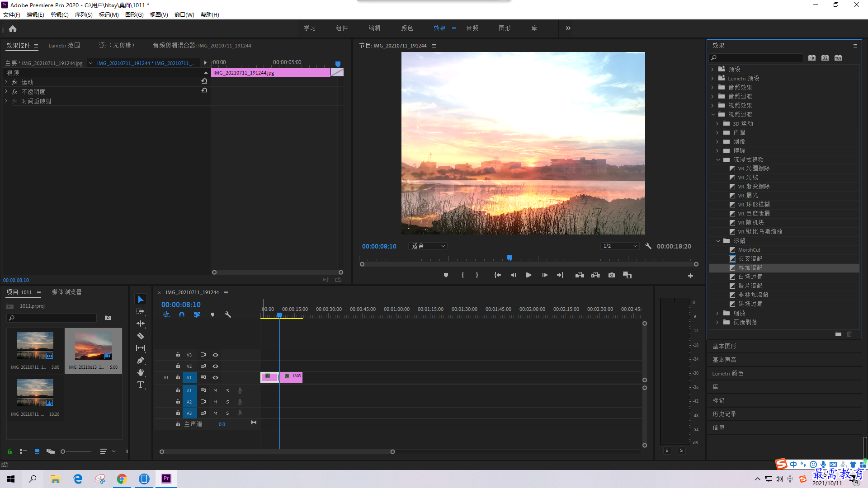This screenshot has width=868, height=488.
Task: Select the Hand tool
Action: coord(141,372)
